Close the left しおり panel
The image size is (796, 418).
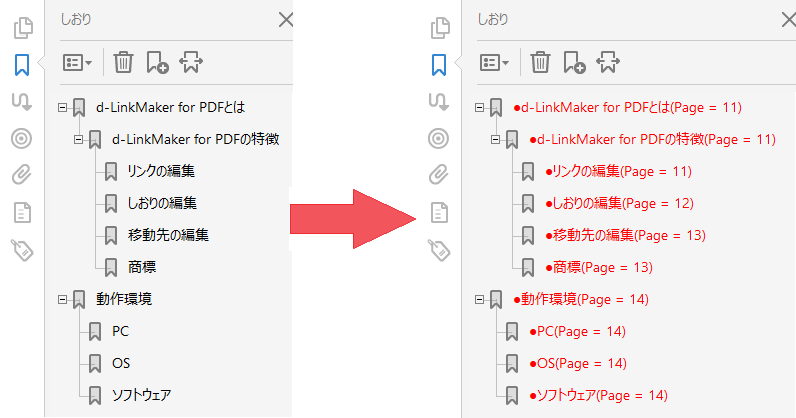pyautogui.click(x=286, y=20)
